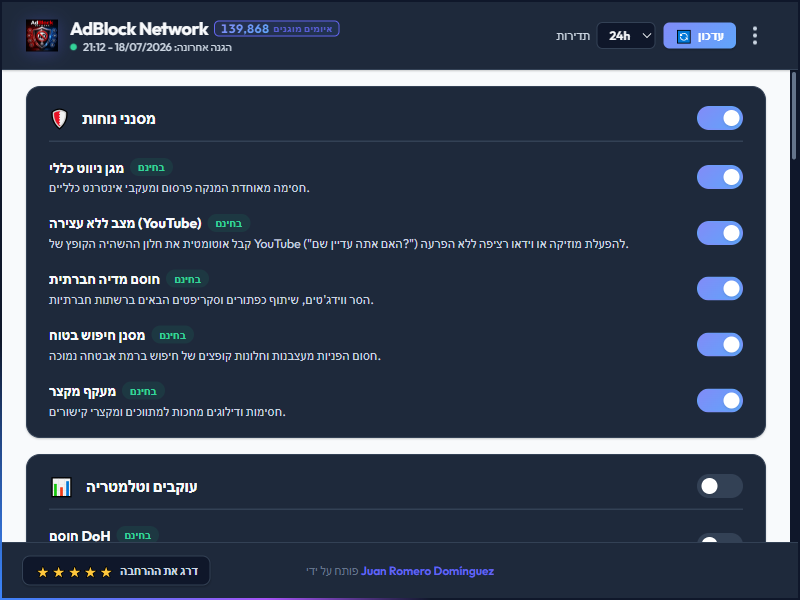Screen dimensions: 800x600
Task: Toggle the חוסם DoH switch
Action: click(x=719, y=538)
